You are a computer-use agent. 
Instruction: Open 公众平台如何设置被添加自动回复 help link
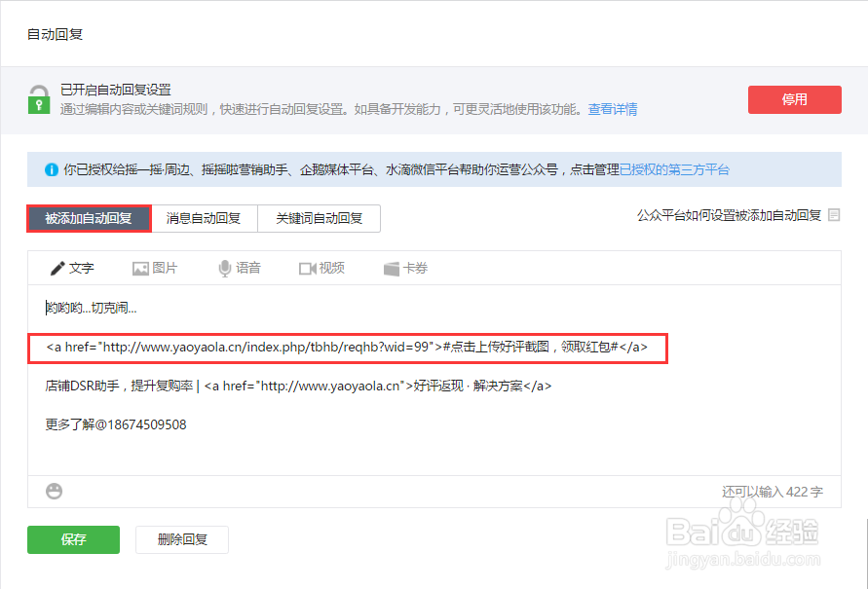[x=729, y=215]
